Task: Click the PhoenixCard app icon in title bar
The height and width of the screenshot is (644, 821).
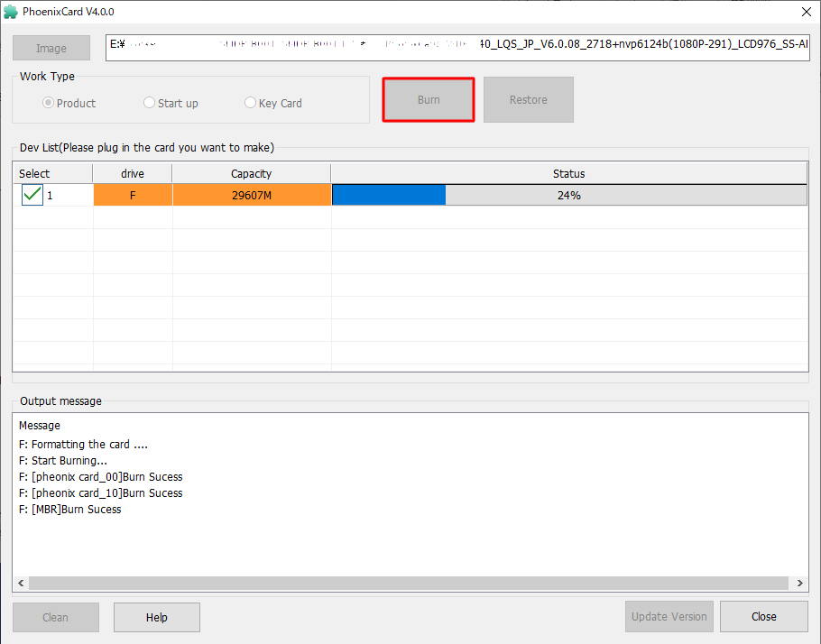Action: 11,12
